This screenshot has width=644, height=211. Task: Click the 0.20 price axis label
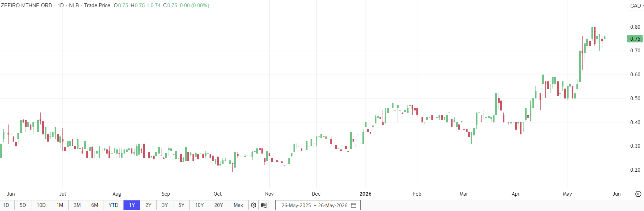635,170
